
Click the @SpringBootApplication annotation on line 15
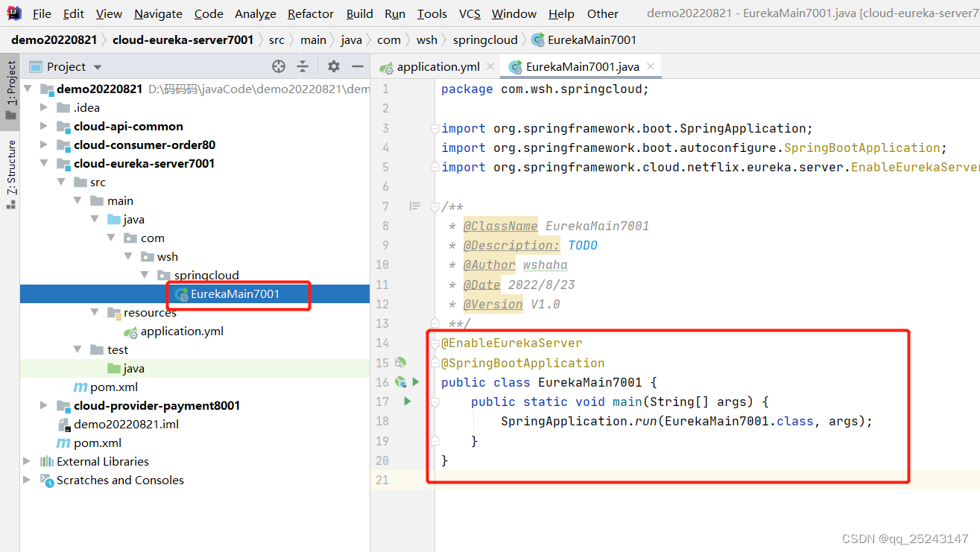[x=522, y=363]
